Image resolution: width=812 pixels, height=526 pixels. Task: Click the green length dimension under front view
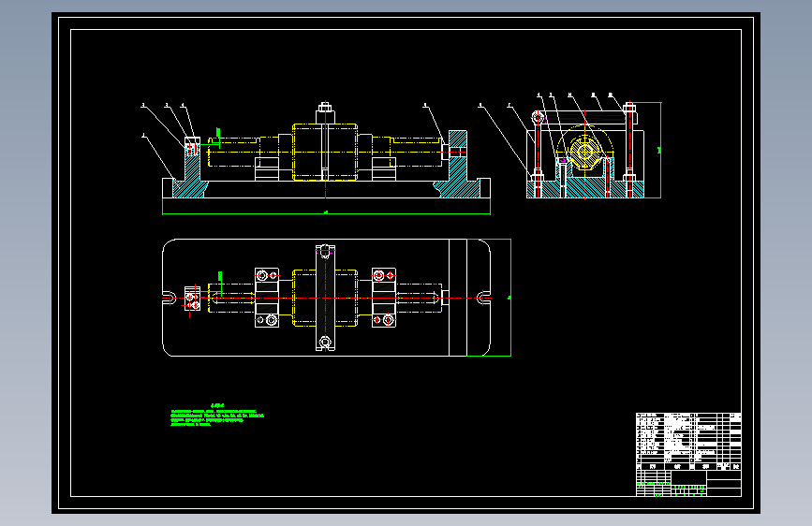[326, 212]
